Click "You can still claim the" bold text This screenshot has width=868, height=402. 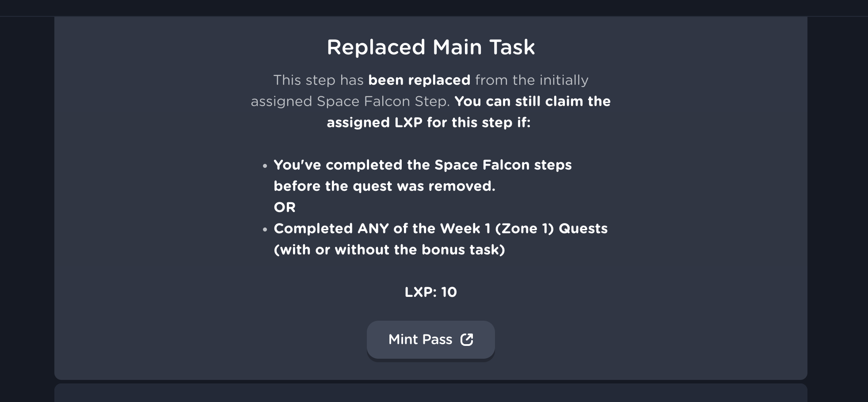(532, 101)
